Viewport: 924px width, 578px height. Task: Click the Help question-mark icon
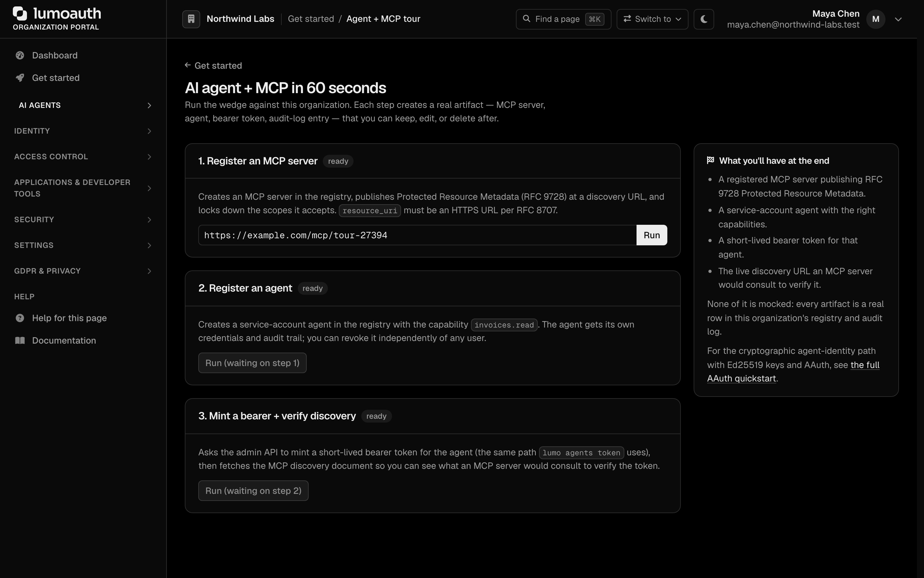pyautogui.click(x=20, y=318)
